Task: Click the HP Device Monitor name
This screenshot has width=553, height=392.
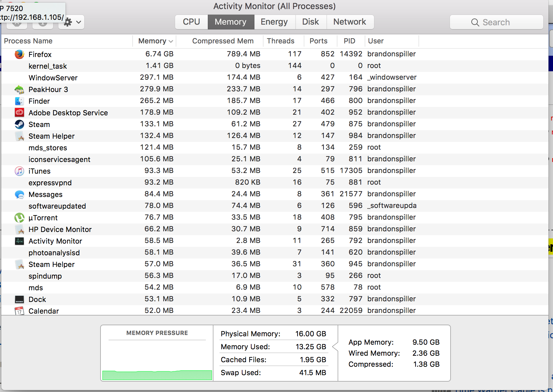Action: coord(60,229)
